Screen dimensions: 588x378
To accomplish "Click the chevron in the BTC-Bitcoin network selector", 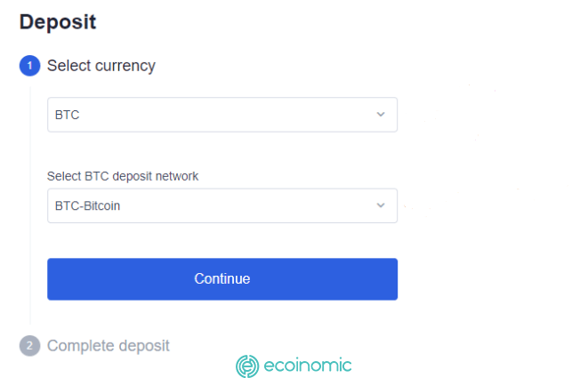I will tap(381, 205).
